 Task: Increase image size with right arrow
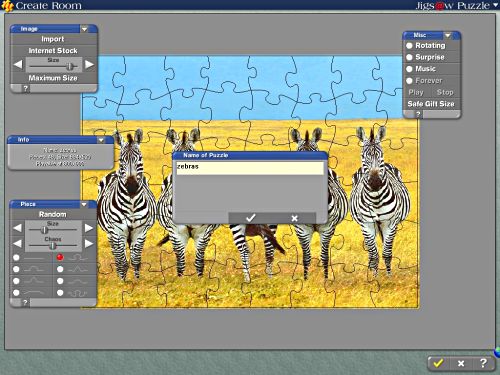tap(89, 64)
